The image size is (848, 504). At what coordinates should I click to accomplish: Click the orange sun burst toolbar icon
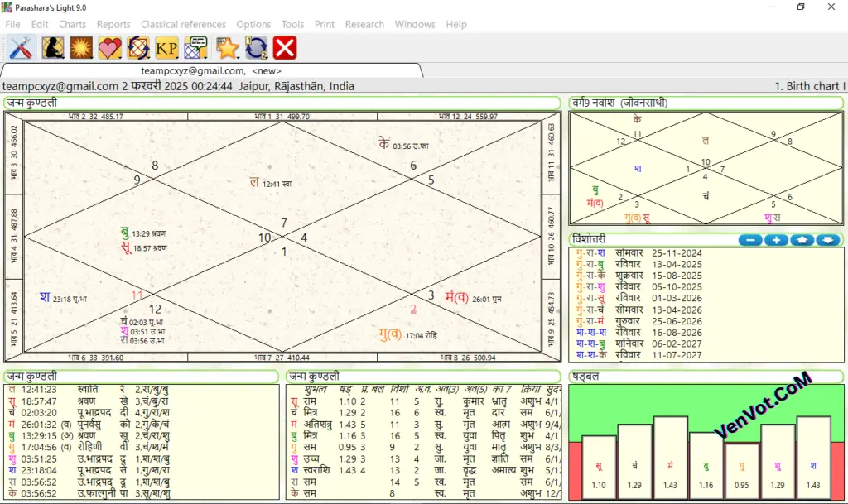click(x=81, y=48)
